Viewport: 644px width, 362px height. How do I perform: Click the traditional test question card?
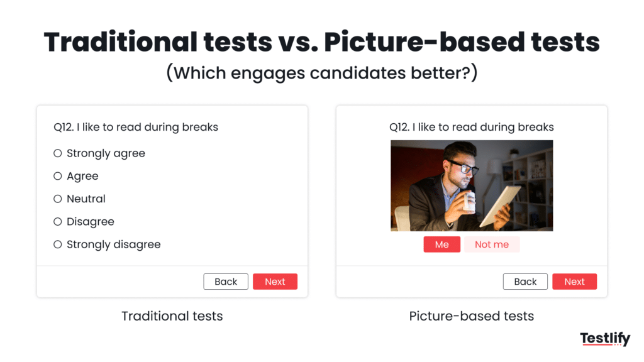pos(172,201)
